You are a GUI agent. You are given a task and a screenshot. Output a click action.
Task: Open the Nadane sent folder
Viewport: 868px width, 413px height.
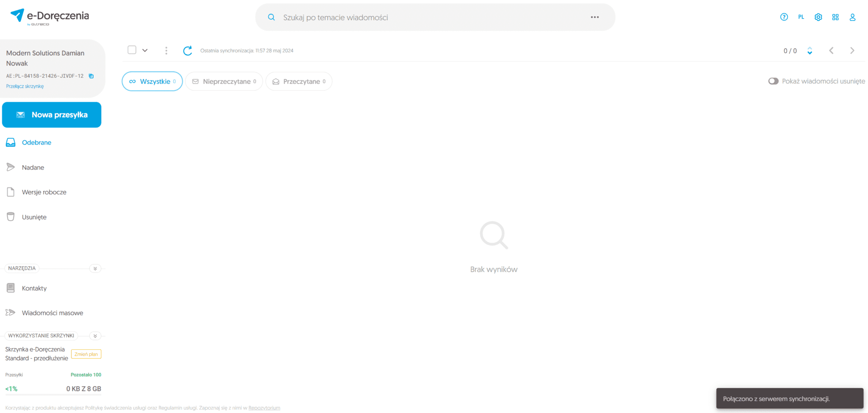point(33,167)
